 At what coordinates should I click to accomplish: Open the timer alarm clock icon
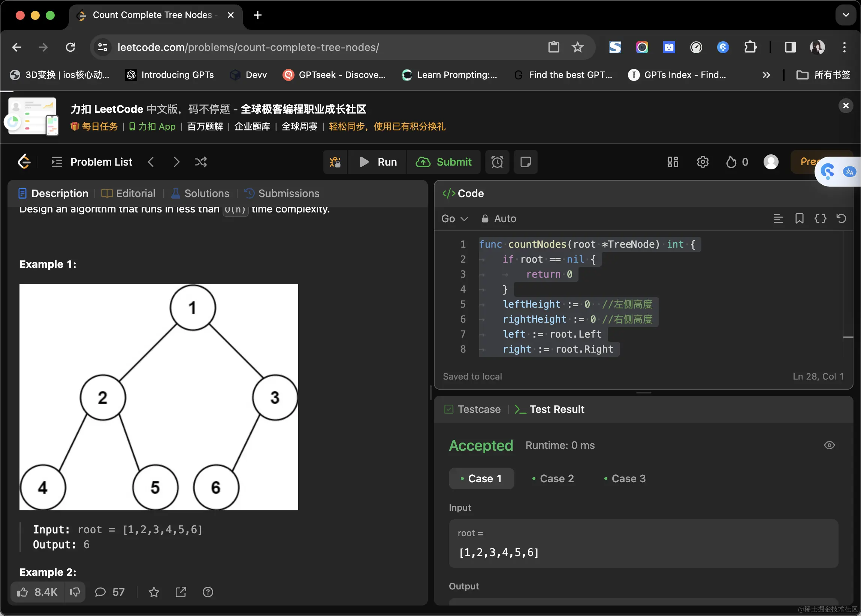point(497,162)
